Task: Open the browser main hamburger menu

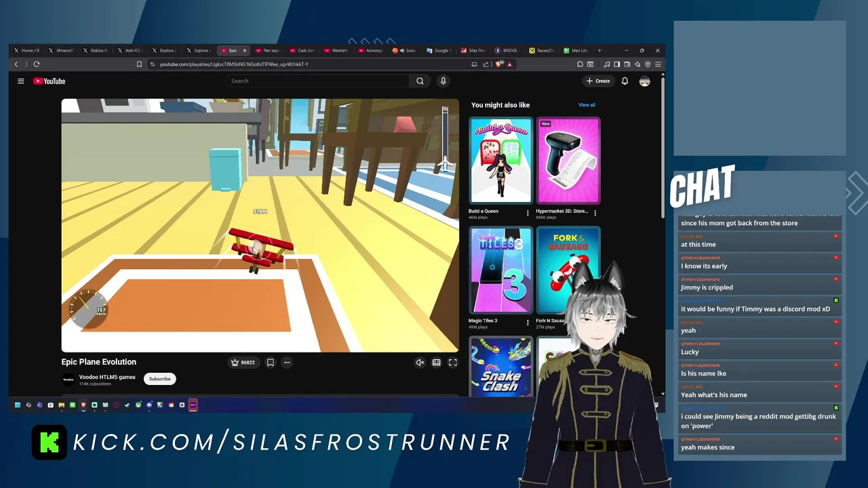Action: 658,64
